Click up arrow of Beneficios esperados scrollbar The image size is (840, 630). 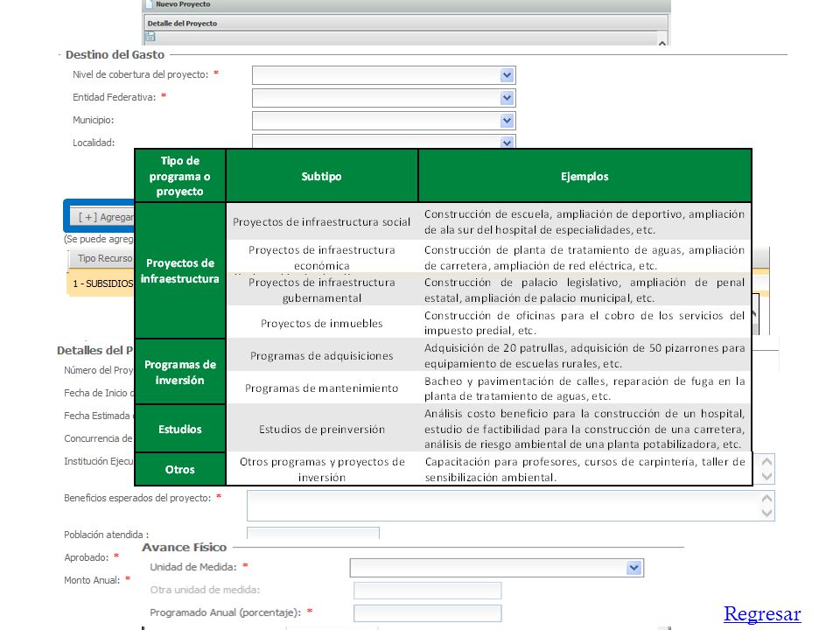(x=766, y=498)
